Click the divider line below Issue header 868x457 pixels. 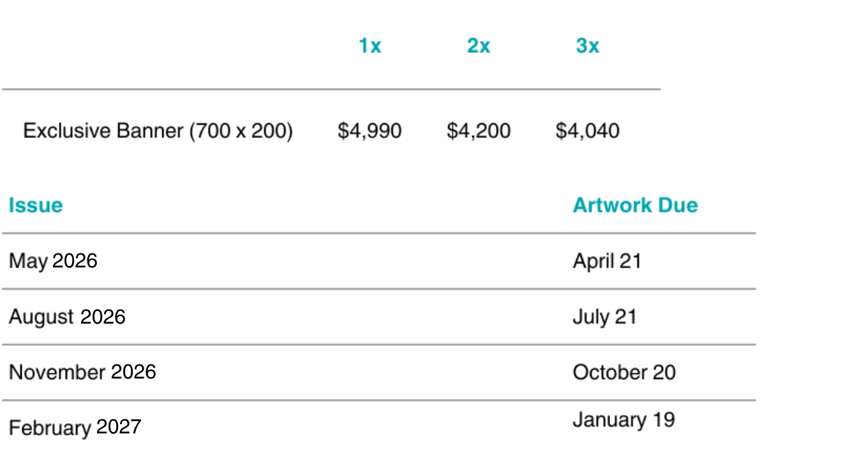[378, 233]
